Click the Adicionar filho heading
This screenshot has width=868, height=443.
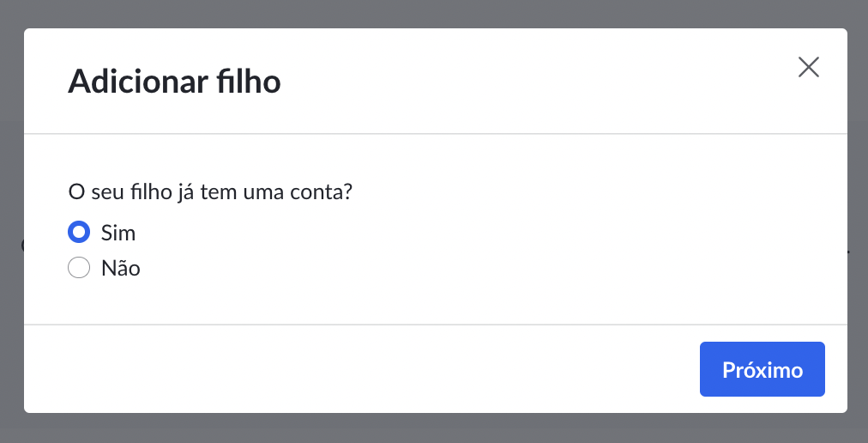[174, 81]
